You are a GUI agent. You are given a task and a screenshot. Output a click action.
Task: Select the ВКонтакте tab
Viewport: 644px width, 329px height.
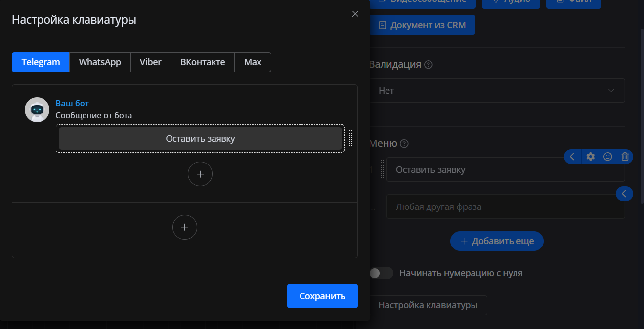pos(203,62)
